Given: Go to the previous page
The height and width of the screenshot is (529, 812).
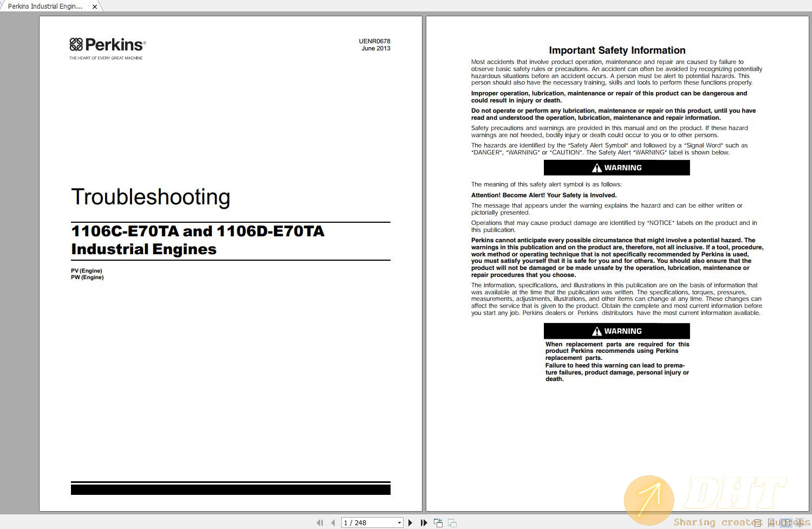Looking at the screenshot, I should pyautogui.click(x=333, y=522).
